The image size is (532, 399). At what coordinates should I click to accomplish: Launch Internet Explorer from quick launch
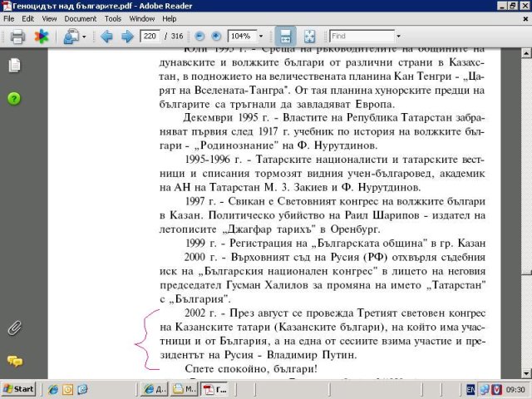52,390
